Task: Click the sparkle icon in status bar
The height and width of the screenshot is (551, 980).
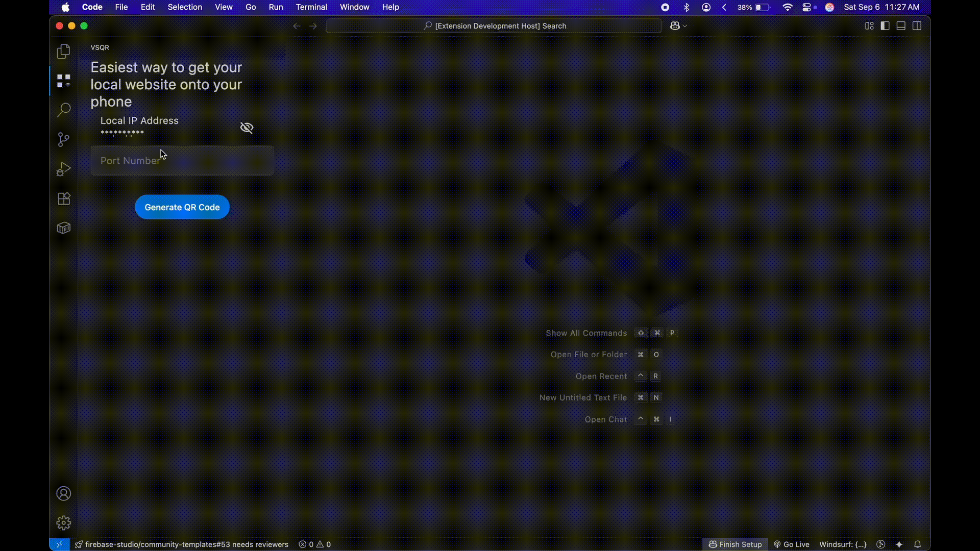Action: [899, 544]
